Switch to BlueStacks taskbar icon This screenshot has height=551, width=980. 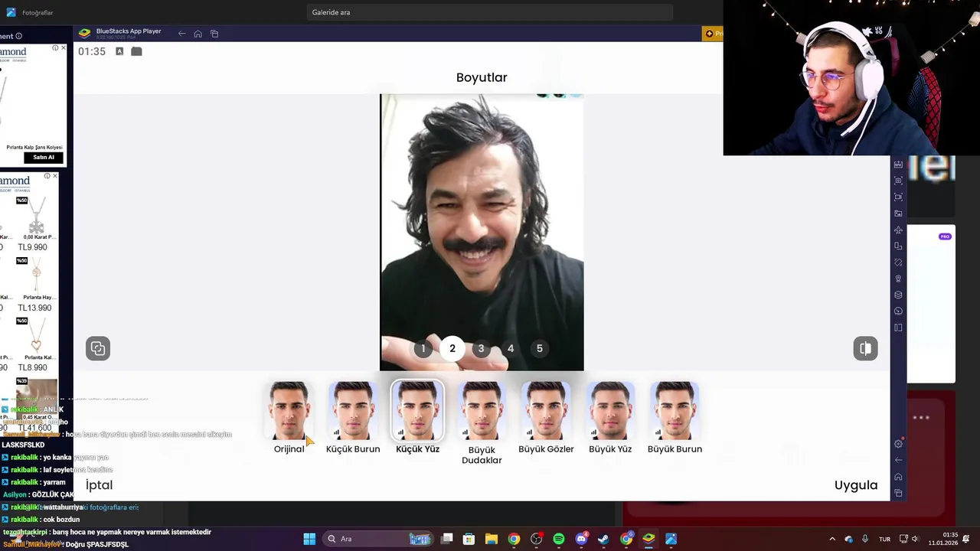(648, 539)
